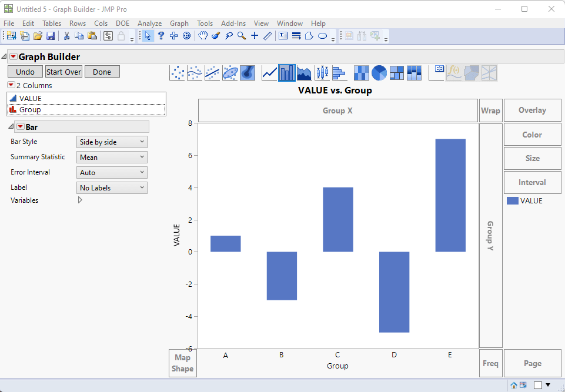Screen dimensions: 565x392
Task: Select the Box Plot element icon
Action: pos(322,73)
